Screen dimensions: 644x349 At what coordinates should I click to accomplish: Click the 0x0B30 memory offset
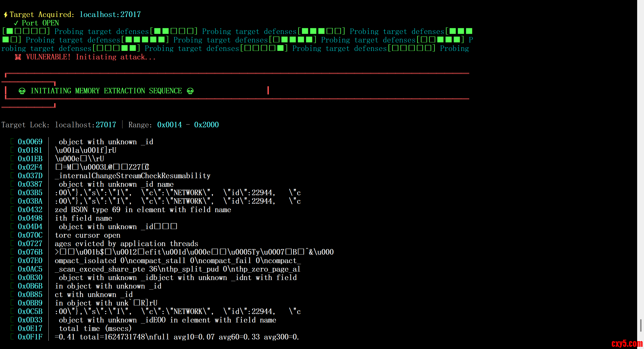coord(30,278)
